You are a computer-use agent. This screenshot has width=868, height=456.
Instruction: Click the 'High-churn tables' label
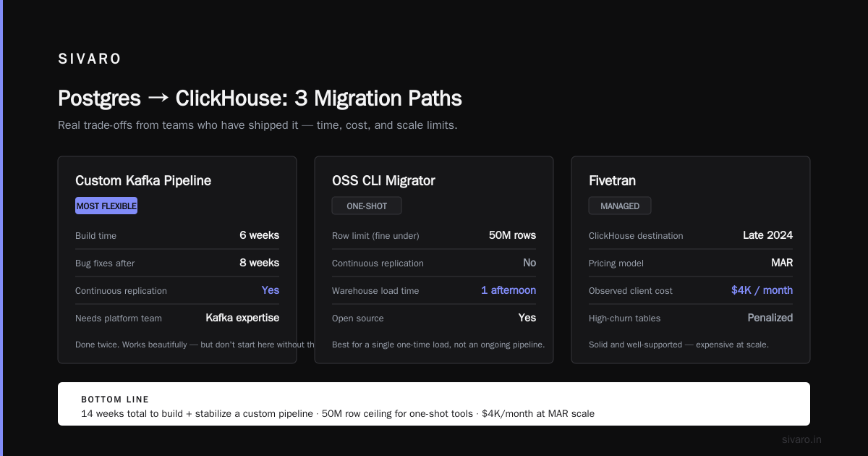click(625, 318)
